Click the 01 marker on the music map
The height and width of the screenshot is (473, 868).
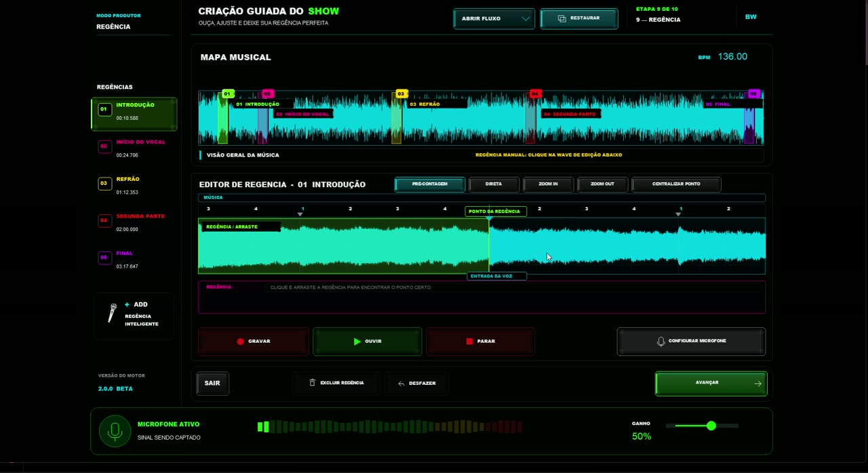pos(228,94)
